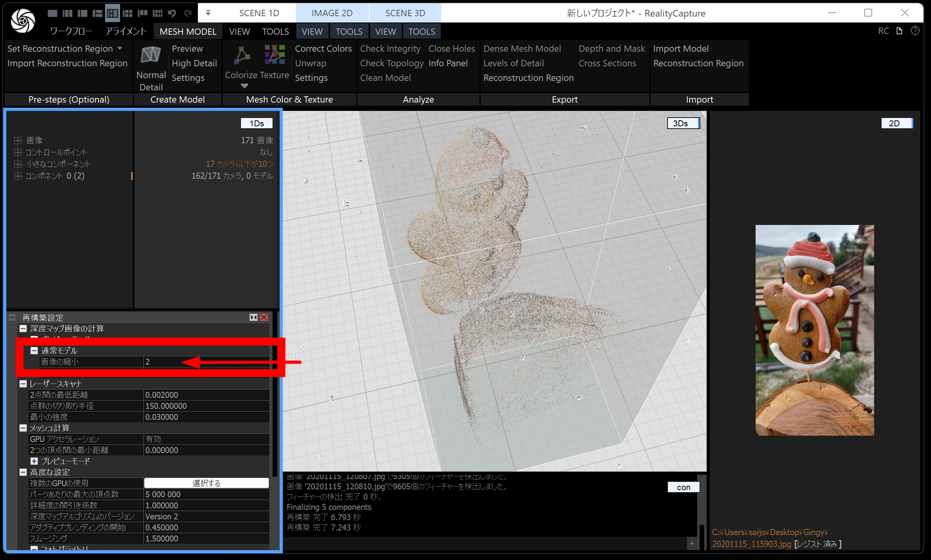Screen dimensions: 931x560
Task: Open the アライメント ribbon tab
Action: [x=126, y=31]
